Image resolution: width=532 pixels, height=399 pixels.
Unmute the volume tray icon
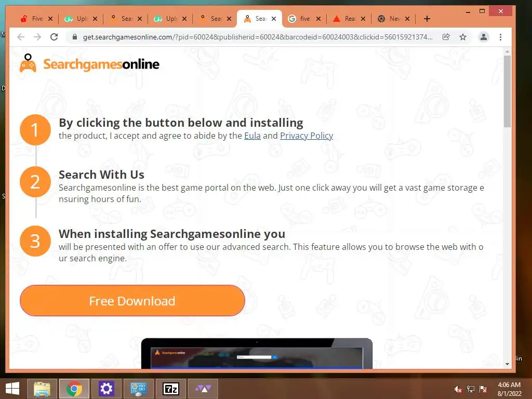(458, 389)
